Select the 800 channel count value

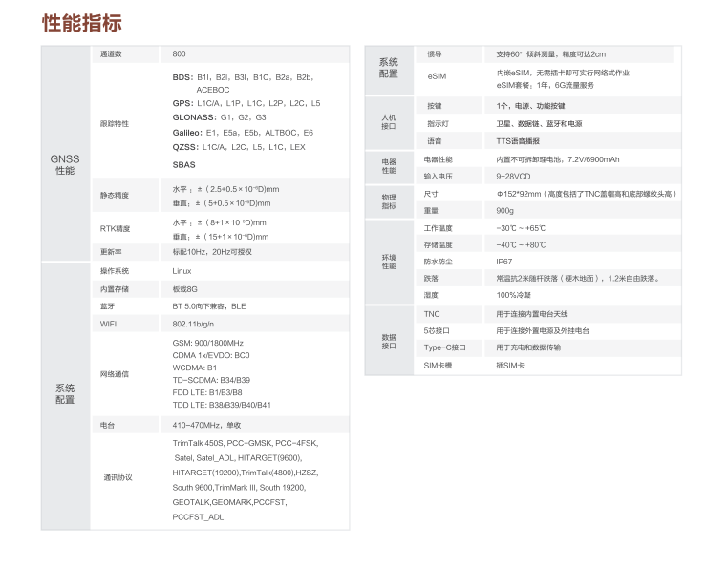pyautogui.click(x=180, y=54)
